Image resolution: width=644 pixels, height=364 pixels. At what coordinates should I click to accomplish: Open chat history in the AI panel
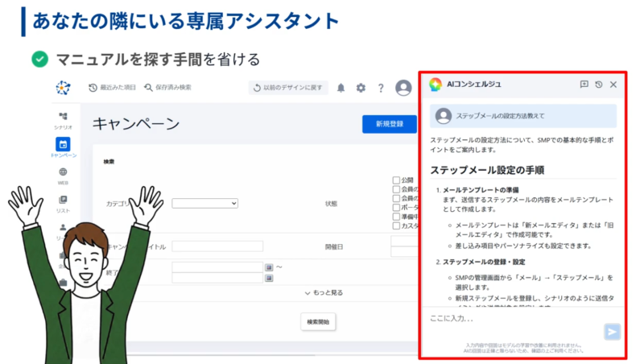pyautogui.click(x=599, y=85)
